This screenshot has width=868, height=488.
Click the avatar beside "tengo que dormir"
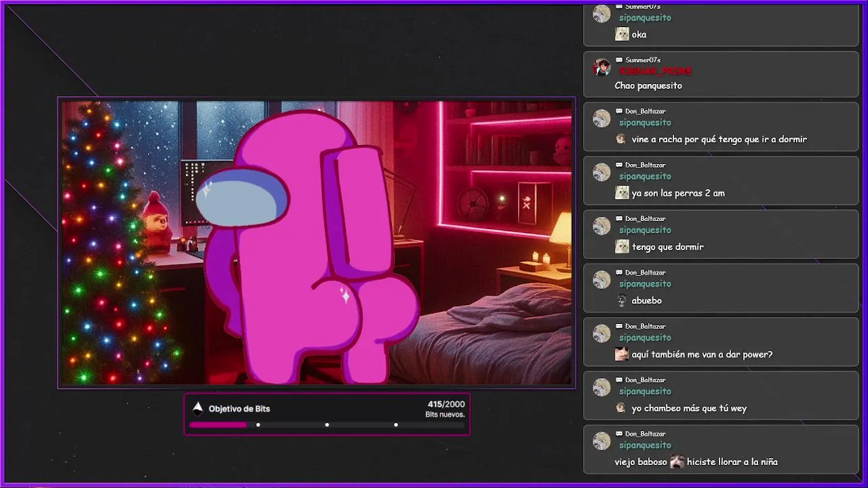pos(601,226)
